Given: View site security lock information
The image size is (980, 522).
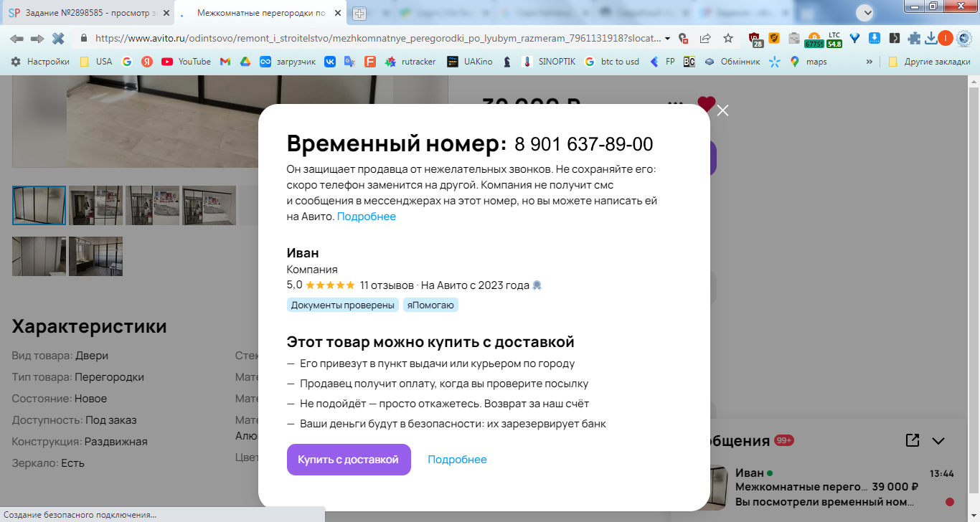Looking at the screenshot, I should 84,38.
